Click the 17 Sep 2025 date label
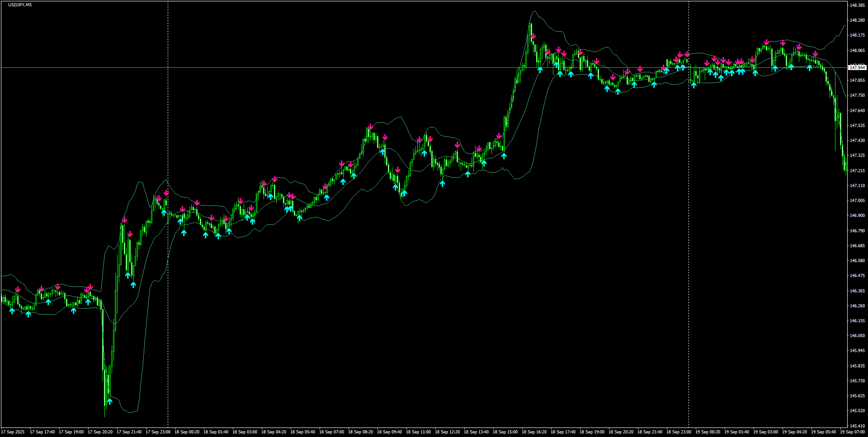Viewport: 868px width, 437px height. point(13,432)
